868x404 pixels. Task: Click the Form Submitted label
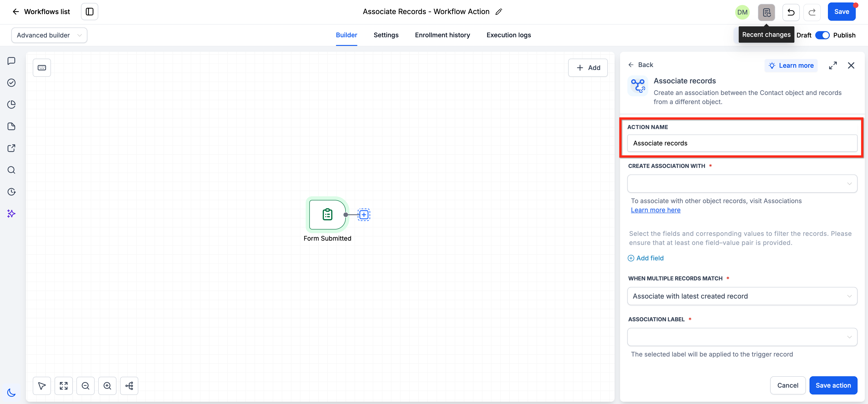327,238
